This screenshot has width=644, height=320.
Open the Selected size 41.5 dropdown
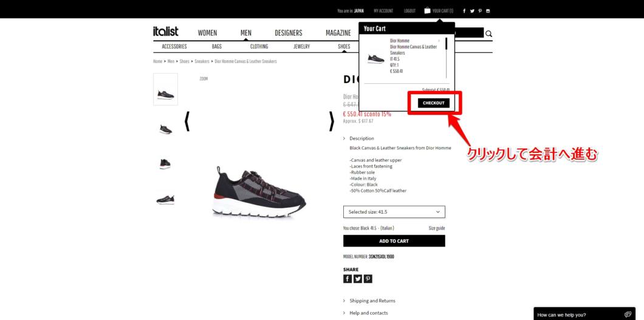[394, 212]
